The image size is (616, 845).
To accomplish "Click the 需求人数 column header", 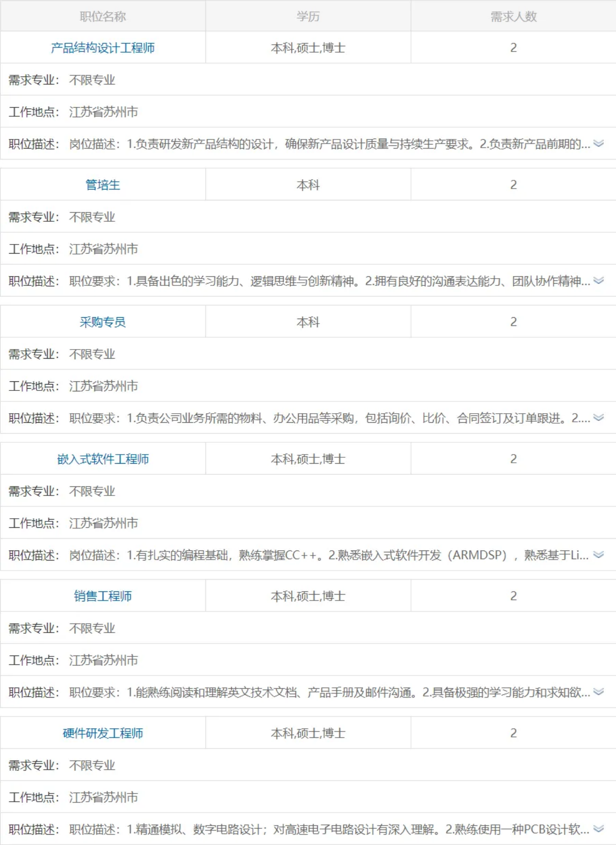I will pyautogui.click(x=513, y=16).
